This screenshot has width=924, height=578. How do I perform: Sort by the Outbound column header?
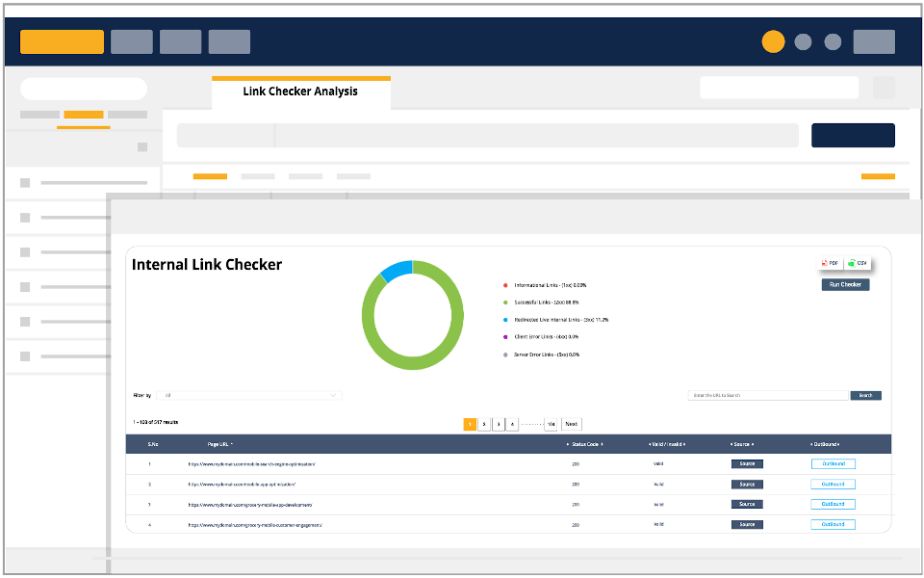[x=825, y=444]
